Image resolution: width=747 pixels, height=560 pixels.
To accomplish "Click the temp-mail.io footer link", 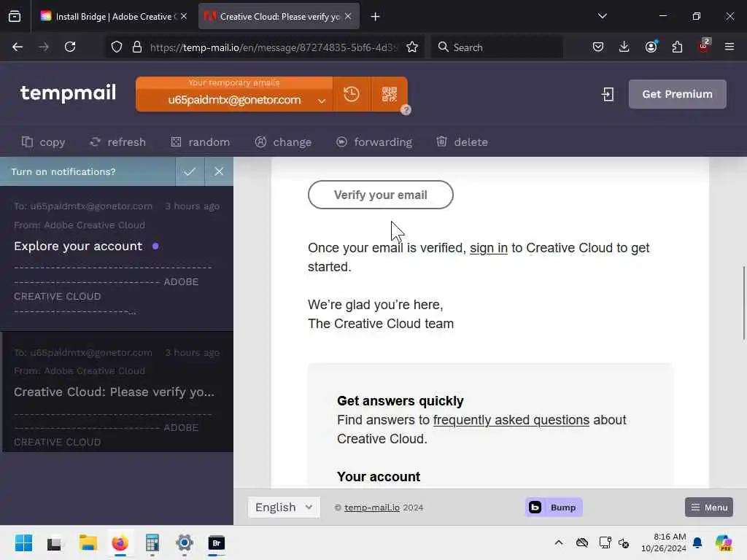I will 372,507.
